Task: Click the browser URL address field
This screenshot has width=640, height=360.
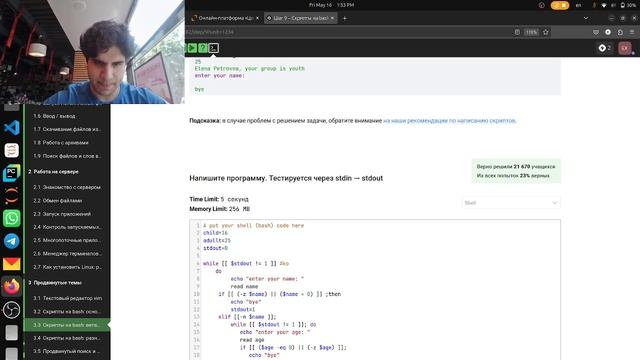Action: [x=349, y=32]
